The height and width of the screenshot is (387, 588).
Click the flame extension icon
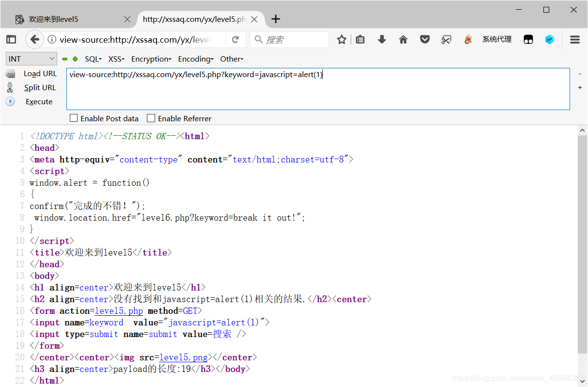tap(468, 40)
